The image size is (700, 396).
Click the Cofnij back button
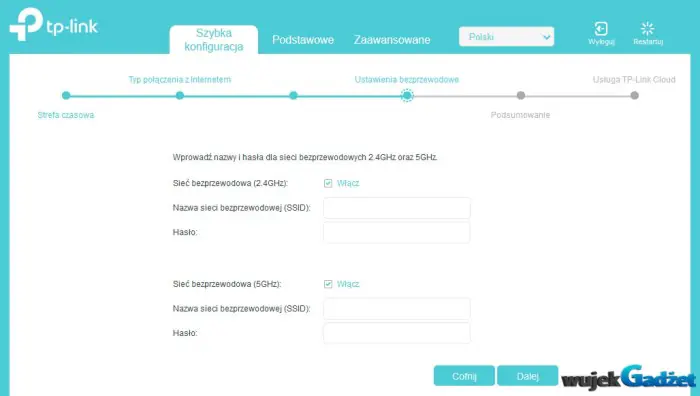464,376
